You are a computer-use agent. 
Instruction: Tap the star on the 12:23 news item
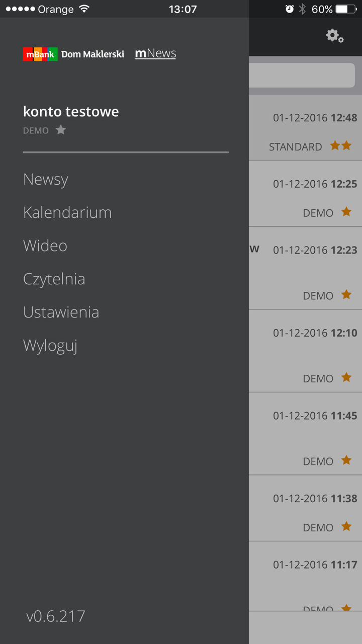pyautogui.click(x=346, y=295)
